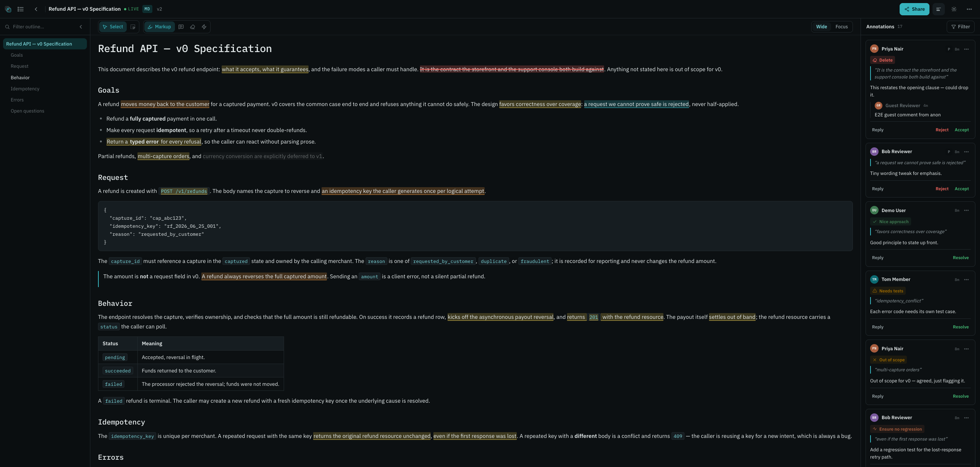Activate the Markup tool
The image size is (980, 467).
pos(159,27)
